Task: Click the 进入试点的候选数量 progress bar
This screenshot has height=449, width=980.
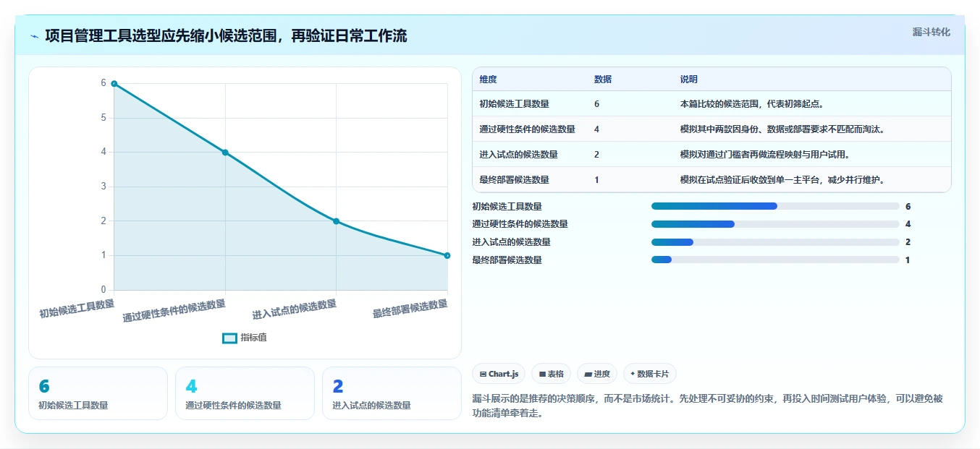Action: click(x=775, y=242)
